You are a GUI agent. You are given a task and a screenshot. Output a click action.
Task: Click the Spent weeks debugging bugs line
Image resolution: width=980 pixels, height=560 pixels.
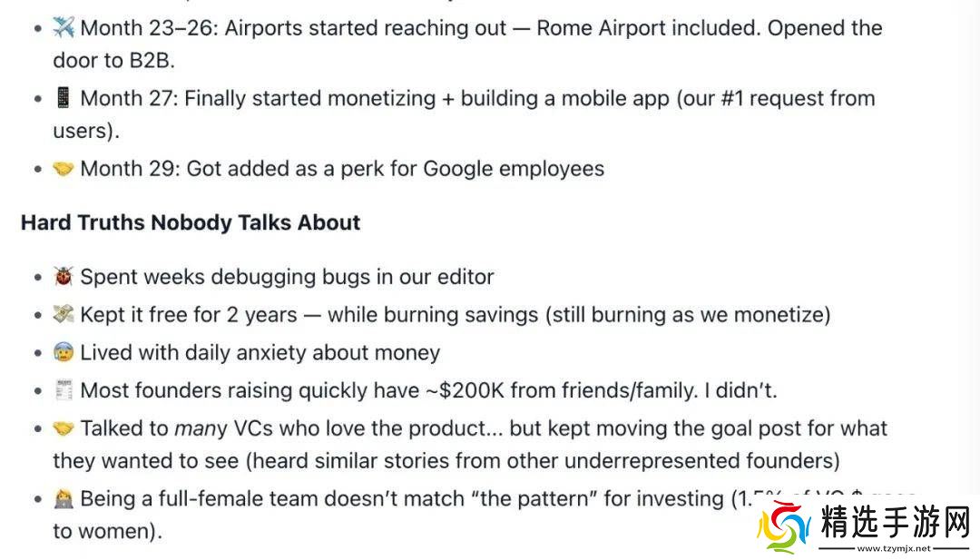pos(287,277)
